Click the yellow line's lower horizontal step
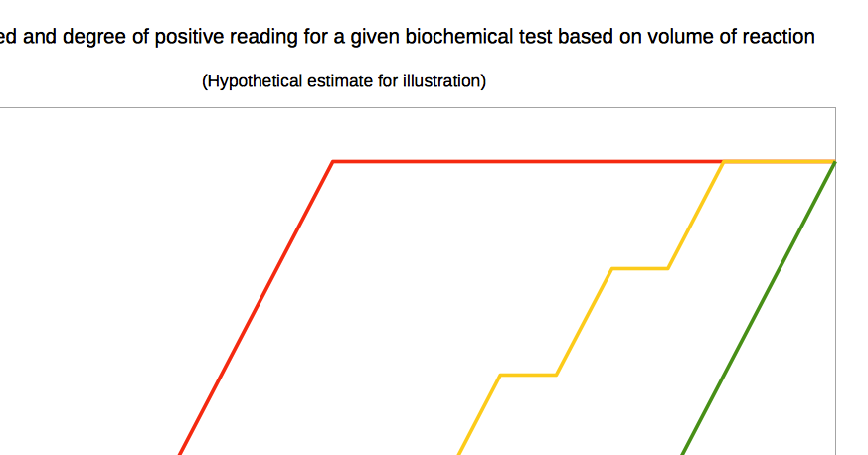The height and width of the screenshot is (455, 868). pyautogui.click(x=528, y=375)
